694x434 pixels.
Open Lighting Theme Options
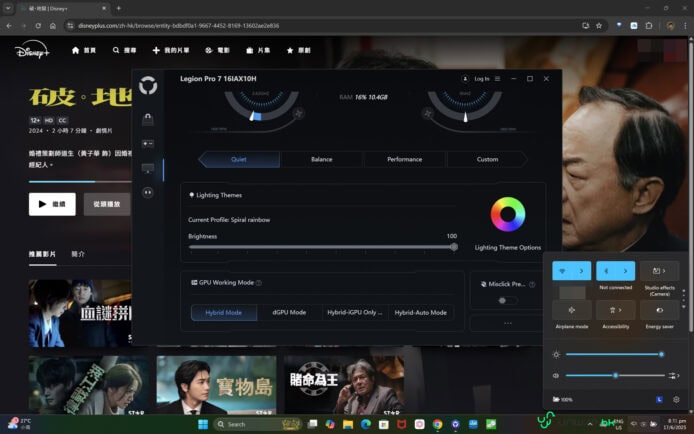coord(508,248)
